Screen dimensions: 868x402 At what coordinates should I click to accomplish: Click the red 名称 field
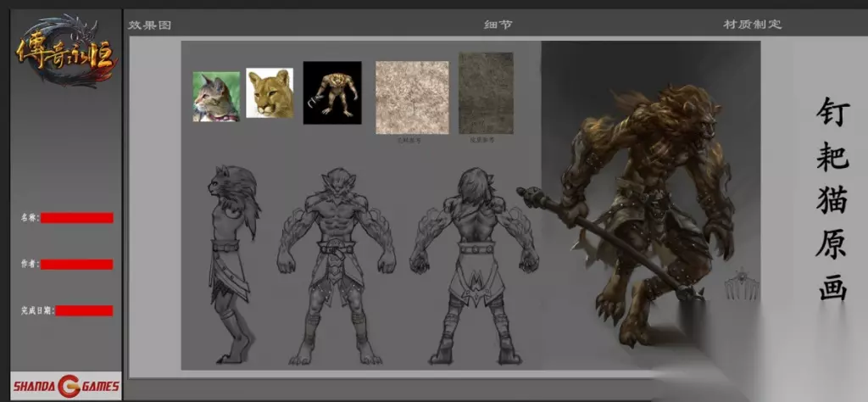point(76,218)
